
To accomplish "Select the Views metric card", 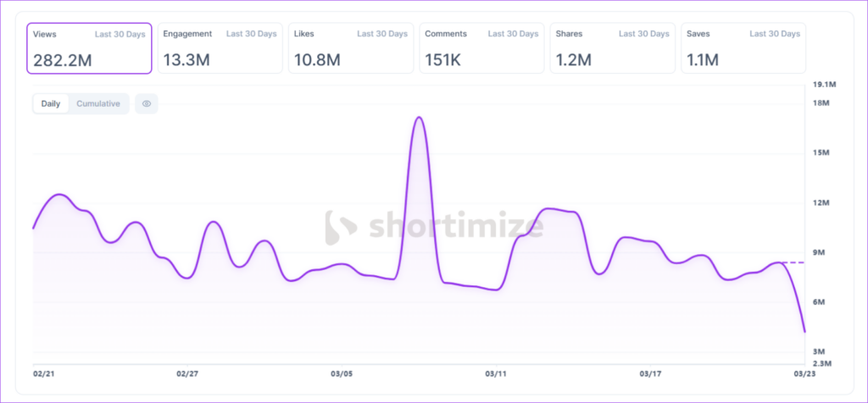I will pos(89,48).
